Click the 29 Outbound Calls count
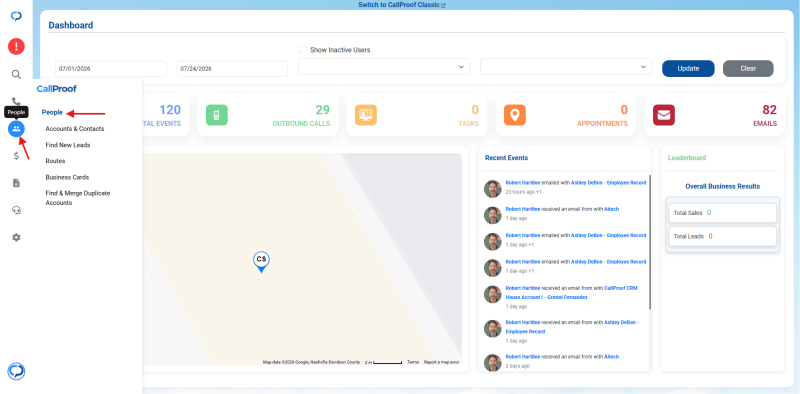The height and width of the screenshot is (394, 800). 322,110
